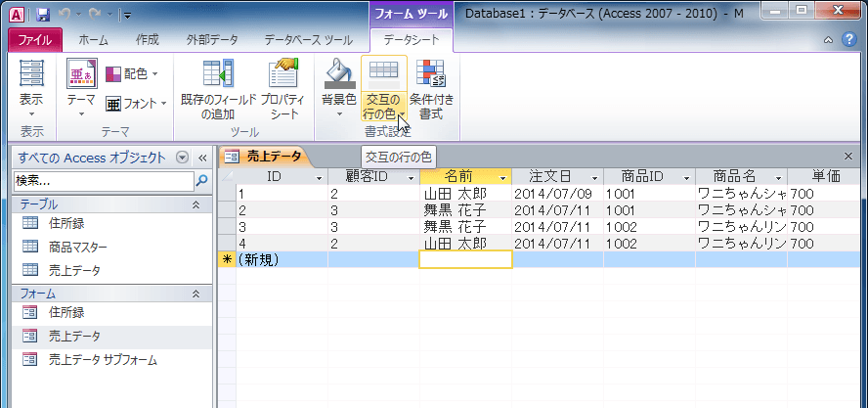868x408 pixels.
Task: Select the データシート ribbon tab
Action: (x=412, y=40)
